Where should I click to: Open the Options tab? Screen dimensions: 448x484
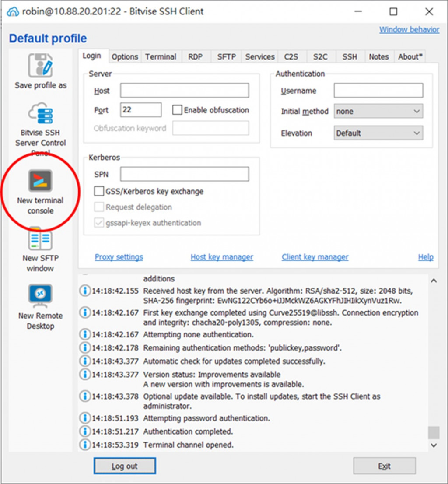pos(125,57)
